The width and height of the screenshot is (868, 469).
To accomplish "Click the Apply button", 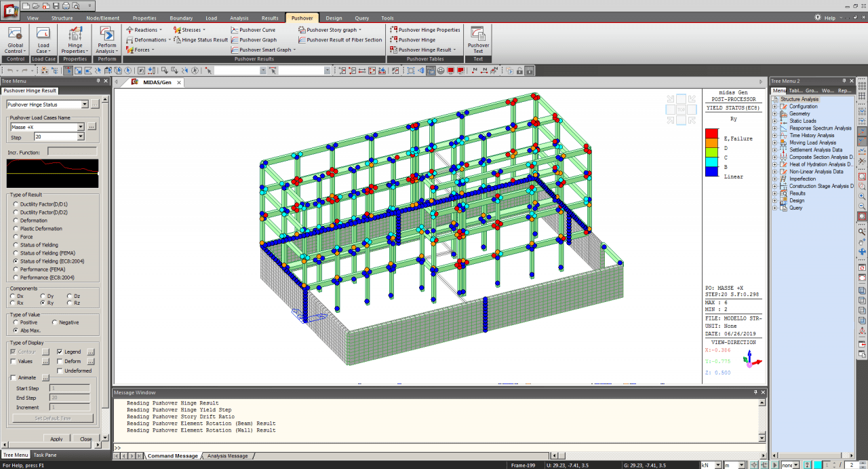I will [x=56, y=439].
